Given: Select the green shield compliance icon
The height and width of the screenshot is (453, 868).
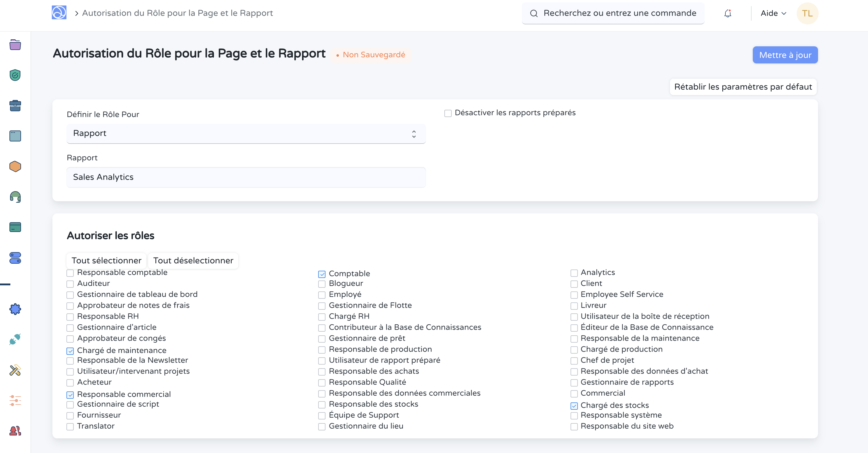Looking at the screenshot, I should pos(15,75).
